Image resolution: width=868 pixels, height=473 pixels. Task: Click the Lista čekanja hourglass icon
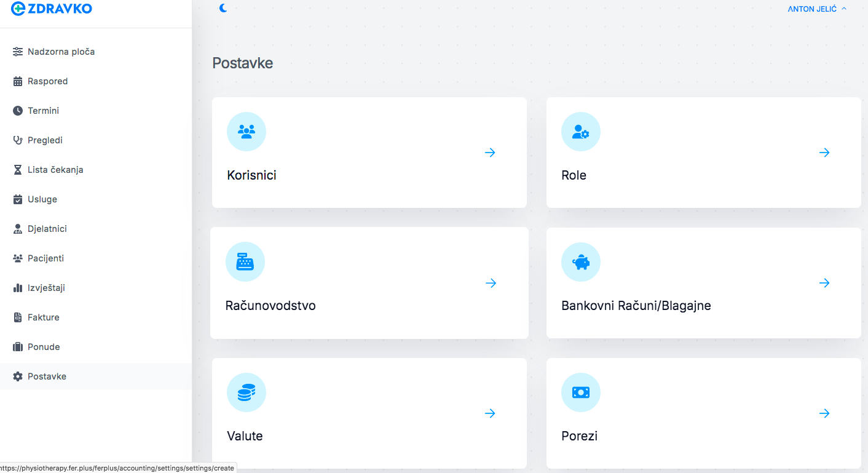18,170
